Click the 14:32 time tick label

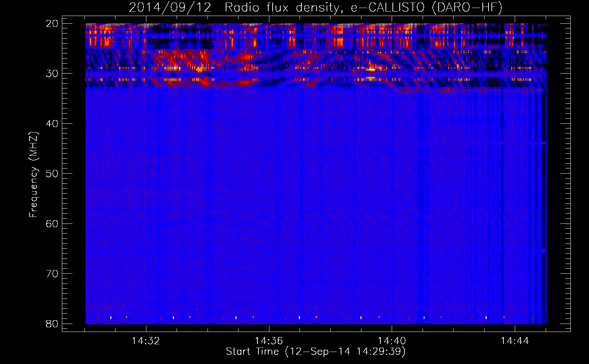click(146, 341)
